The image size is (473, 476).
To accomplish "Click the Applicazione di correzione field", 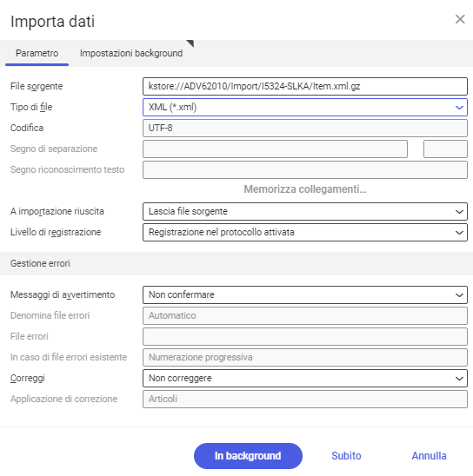I will tap(305, 400).
